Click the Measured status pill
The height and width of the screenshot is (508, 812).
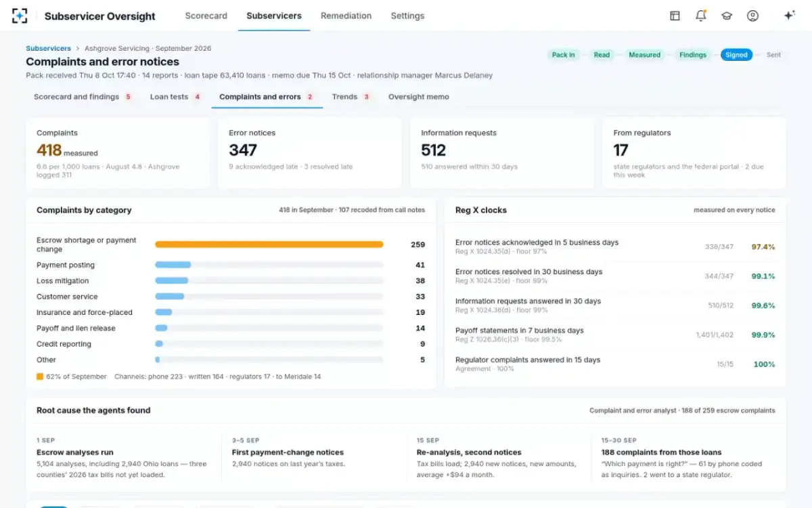click(x=644, y=55)
